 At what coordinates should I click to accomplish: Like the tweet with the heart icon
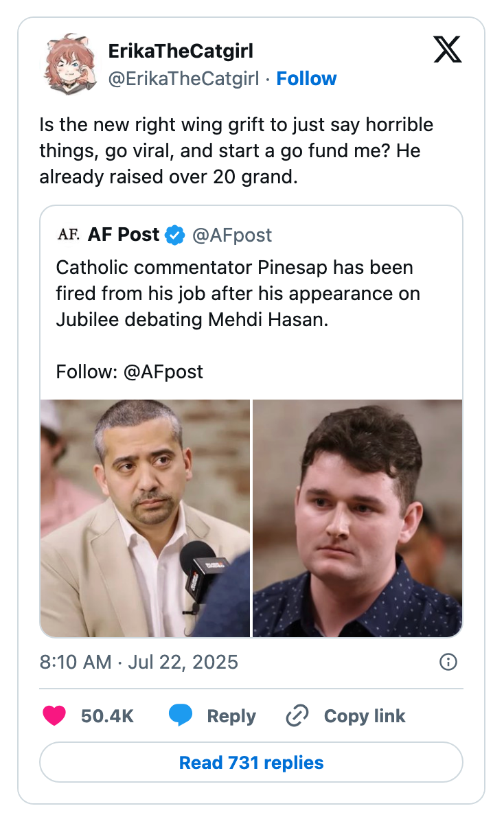pos(54,716)
